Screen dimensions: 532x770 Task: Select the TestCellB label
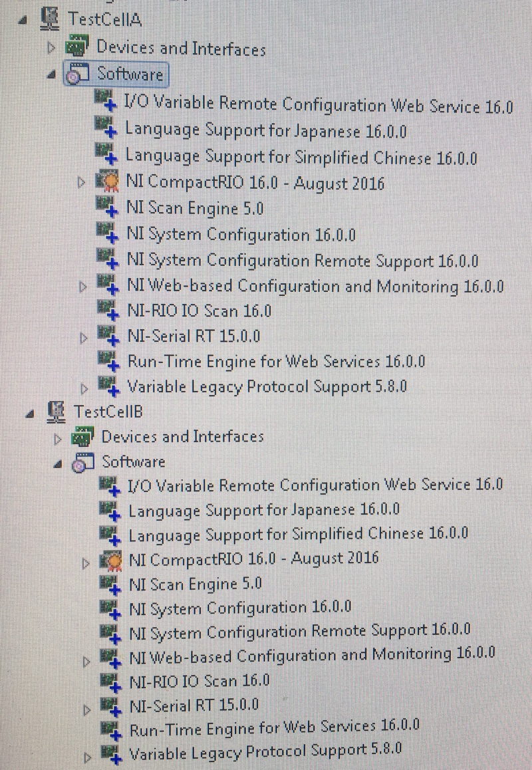(108, 411)
